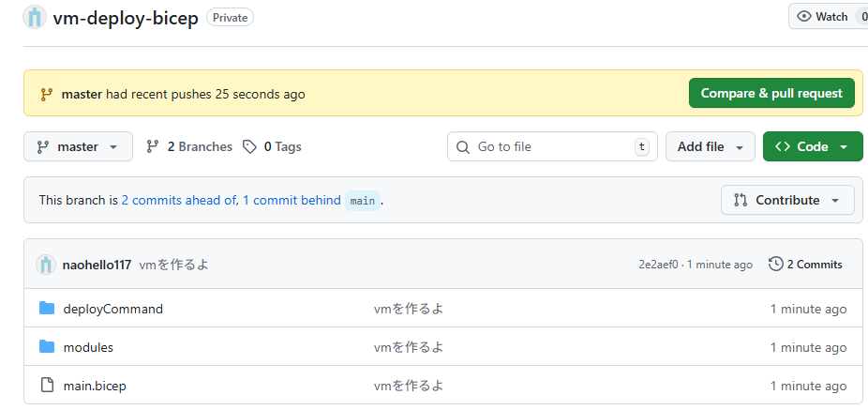
Task: Click the modules folder icon
Action: (x=47, y=347)
